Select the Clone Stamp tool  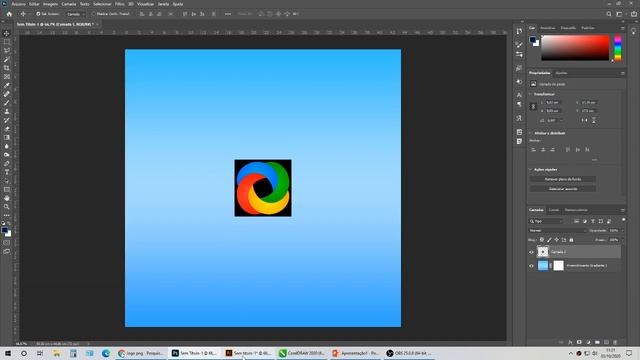pyautogui.click(x=7, y=111)
